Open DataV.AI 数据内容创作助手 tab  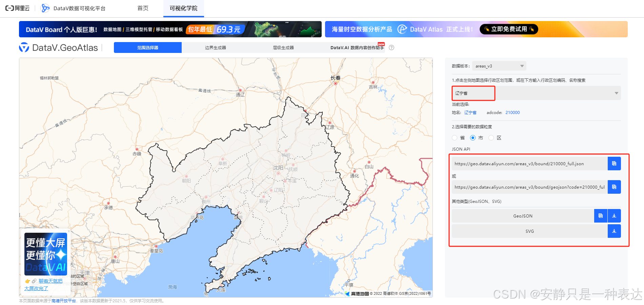coord(357,47)
